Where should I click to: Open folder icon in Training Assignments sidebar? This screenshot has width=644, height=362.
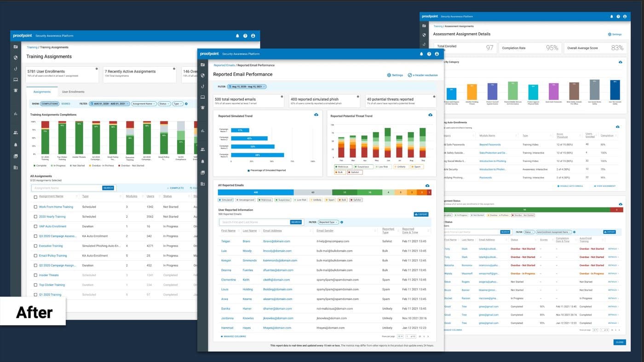16,47
